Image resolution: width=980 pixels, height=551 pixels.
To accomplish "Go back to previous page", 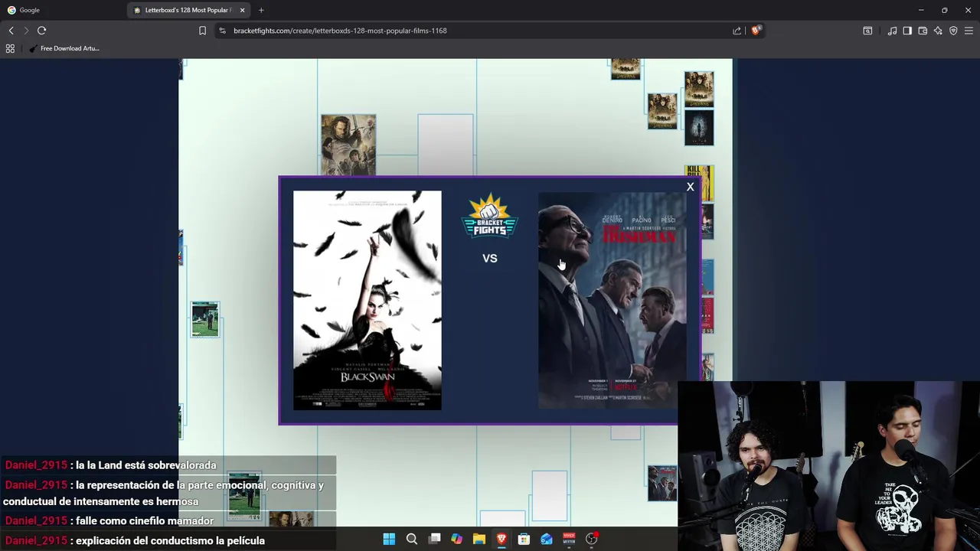I will [11, 31].
